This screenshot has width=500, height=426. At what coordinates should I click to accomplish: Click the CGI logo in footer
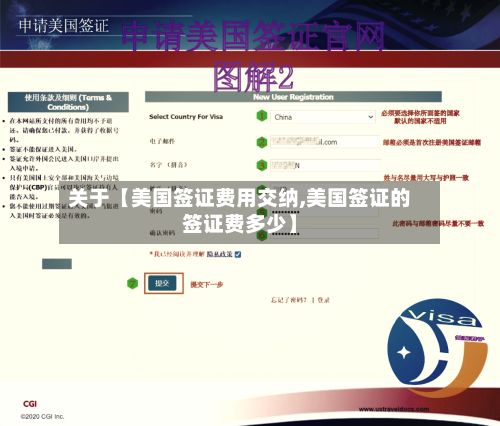pos(30,404)
